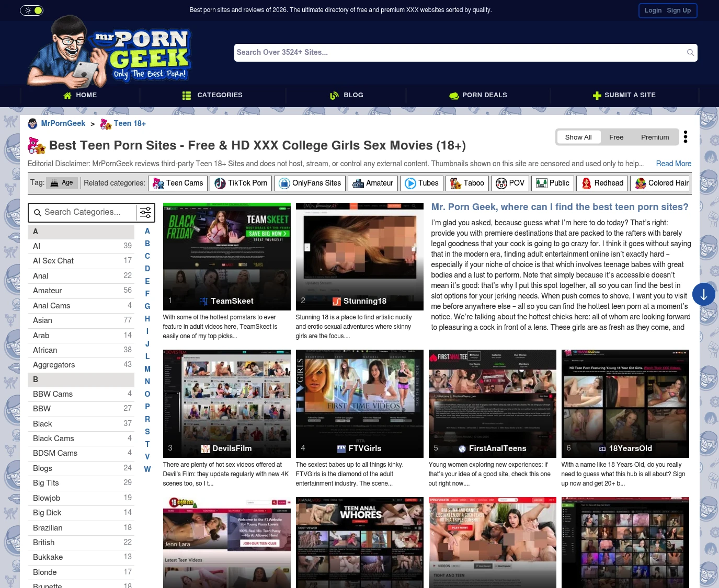Image resolution: width=719 pixels, height=588 pixels.
Task: Jump to letter C in the alphabet index
Action: (x=147, y=256)
